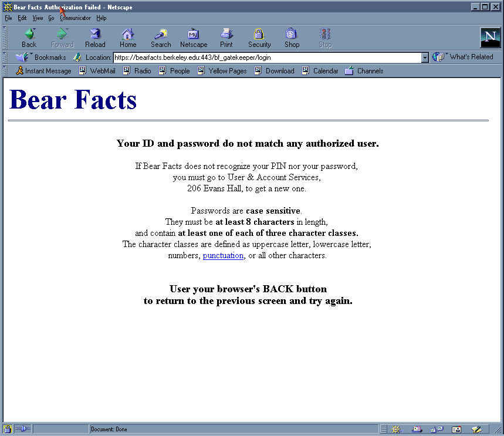The height and width of the screenshot is (436, 504).
Task: Open the File menu
Action: coord(8,18)
